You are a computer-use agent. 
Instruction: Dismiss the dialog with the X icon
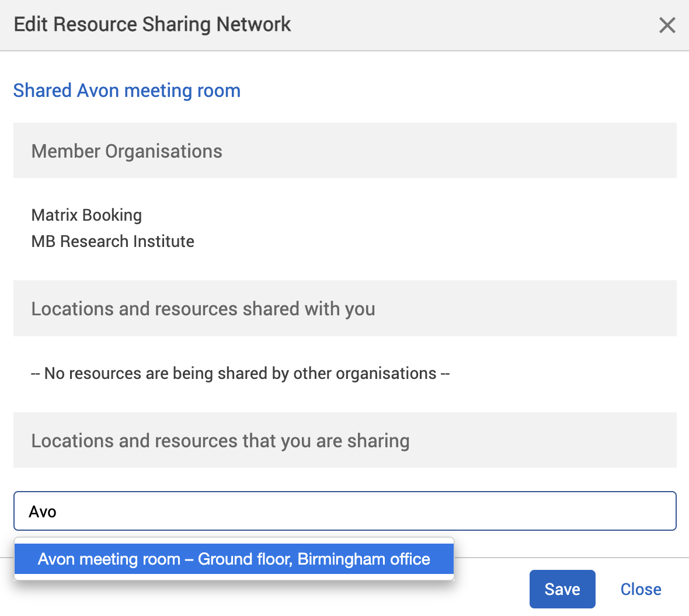[x=667, y=25]
